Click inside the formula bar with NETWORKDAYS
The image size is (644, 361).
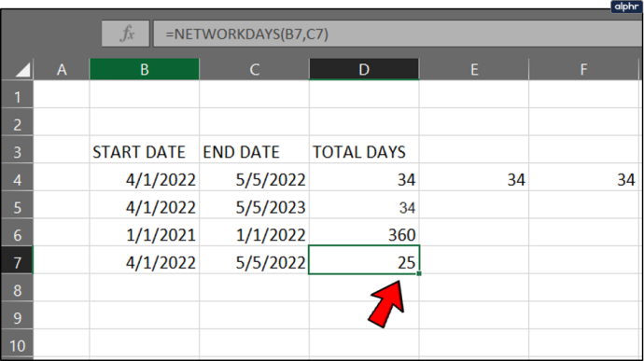tap(398, 34)
